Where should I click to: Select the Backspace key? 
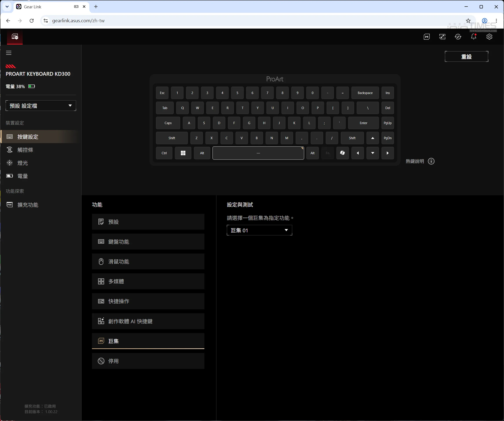365,93
